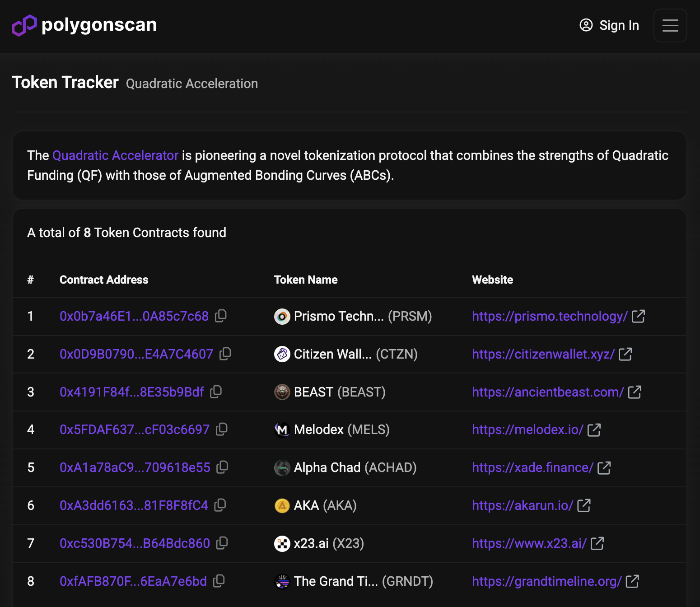
Task: Open the Quadratic Accelerator link
Action: click(x=116, y=155)
